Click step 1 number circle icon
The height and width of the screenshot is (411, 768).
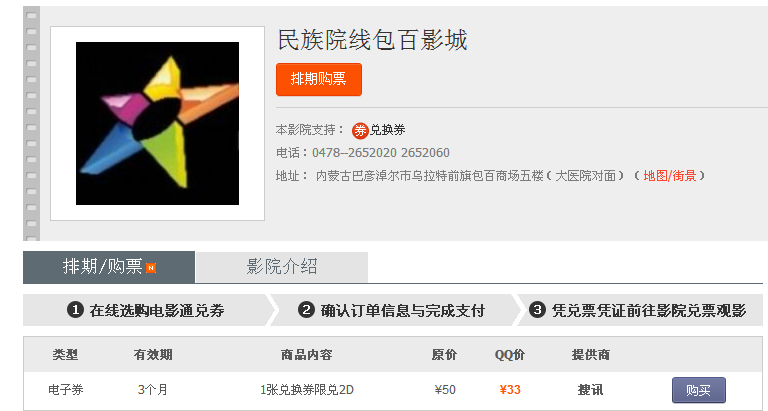tap(75, 310)
